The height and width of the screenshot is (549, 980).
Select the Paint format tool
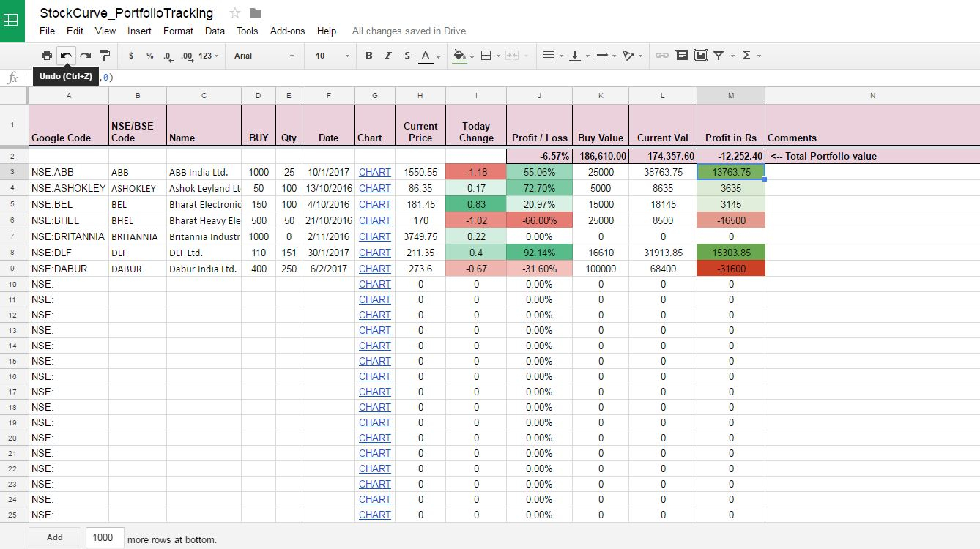coord(105,56)
